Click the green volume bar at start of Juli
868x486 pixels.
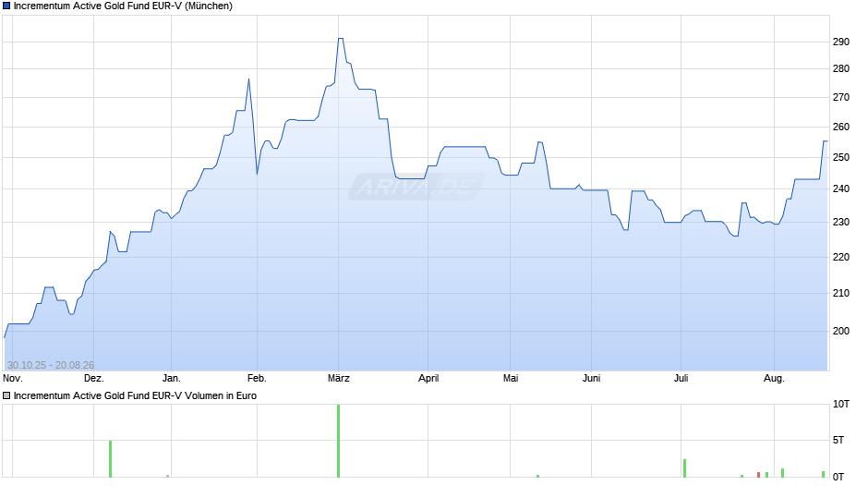click(685, 468)
